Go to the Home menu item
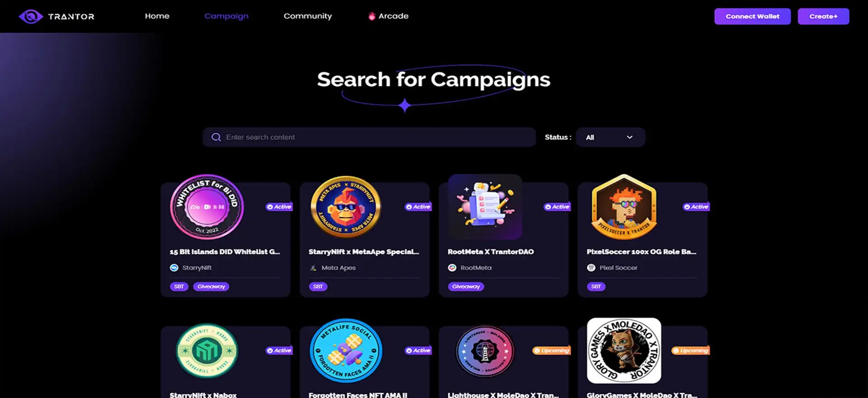This screenshot has height=398, width=868. point(157,16)
